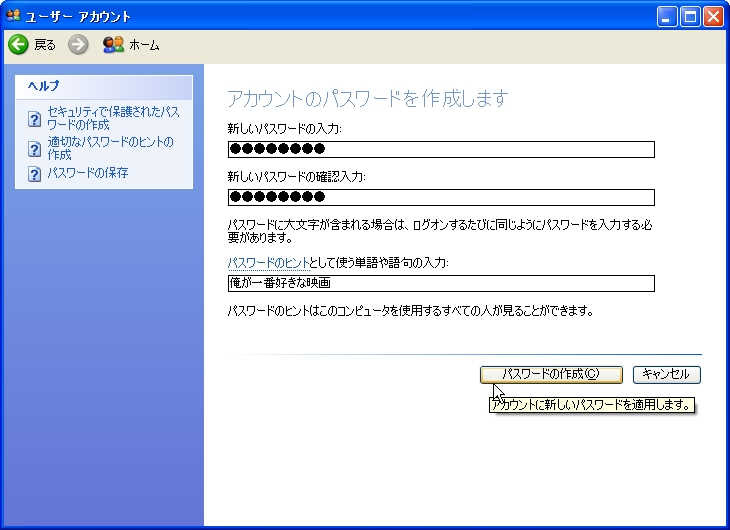
Task: Close the ユーザー アカウント window
Action: pyautogui.click(x=714, y=17)
